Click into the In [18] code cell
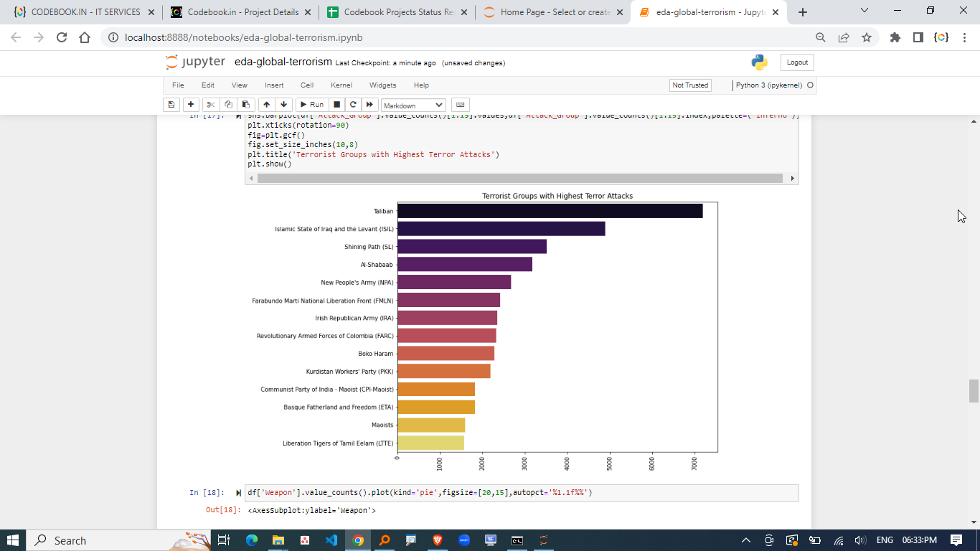Image resolution: width=980 pixels, height=551 pixels. [x=522, y=493]
